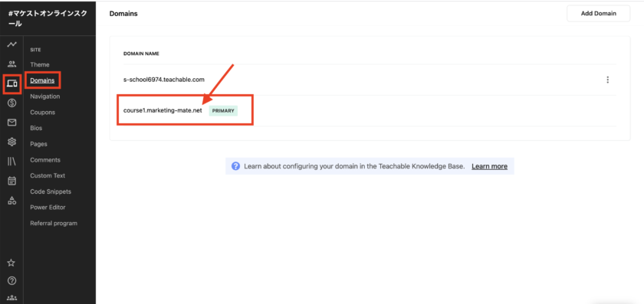Select Domains in the site menu
This screenshot has width=644, height=304.
pos(42,80)
